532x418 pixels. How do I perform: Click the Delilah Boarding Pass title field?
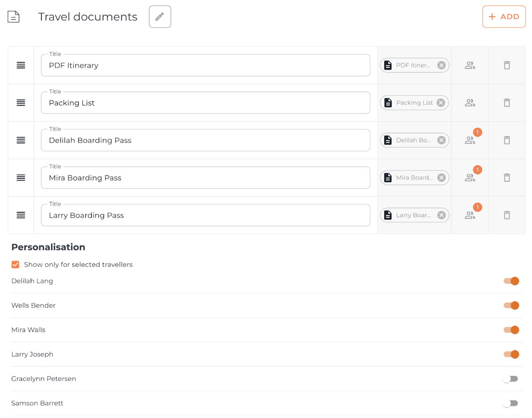click(205, 141)
